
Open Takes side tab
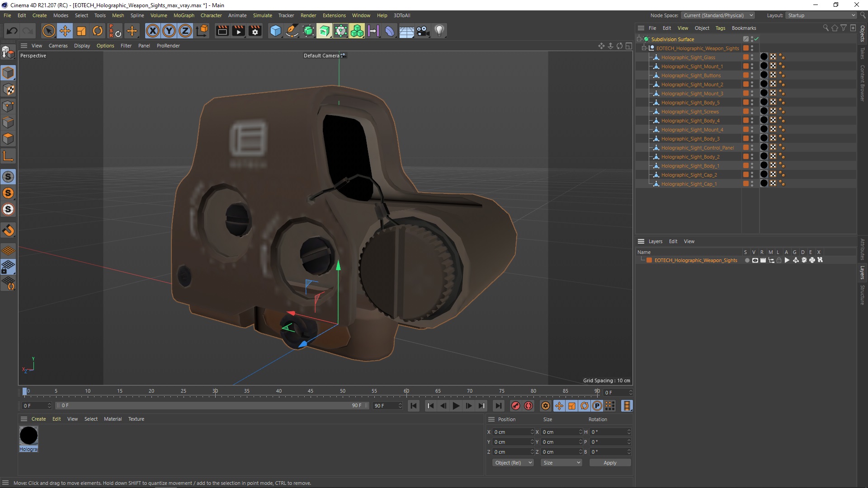point(863,53)
